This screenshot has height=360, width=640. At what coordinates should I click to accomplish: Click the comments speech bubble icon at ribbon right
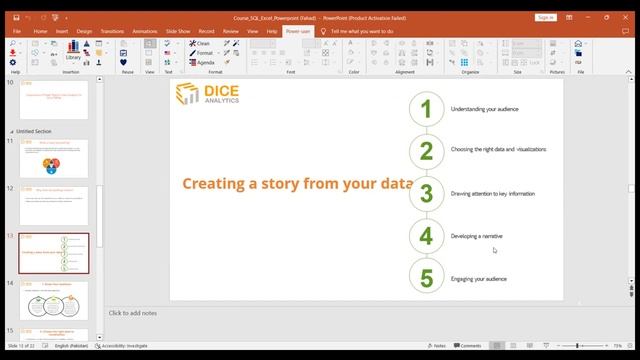pyautogui.click(x=625, y=31)
